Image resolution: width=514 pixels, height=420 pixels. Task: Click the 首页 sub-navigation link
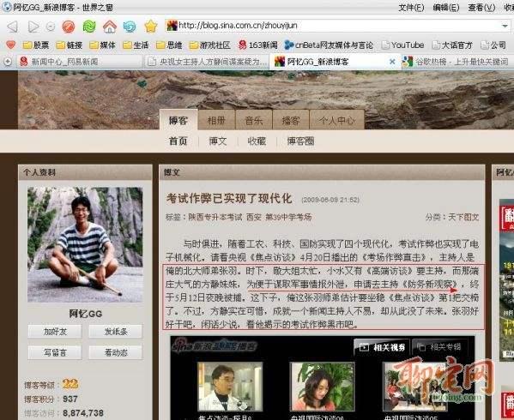coord(178,141)
